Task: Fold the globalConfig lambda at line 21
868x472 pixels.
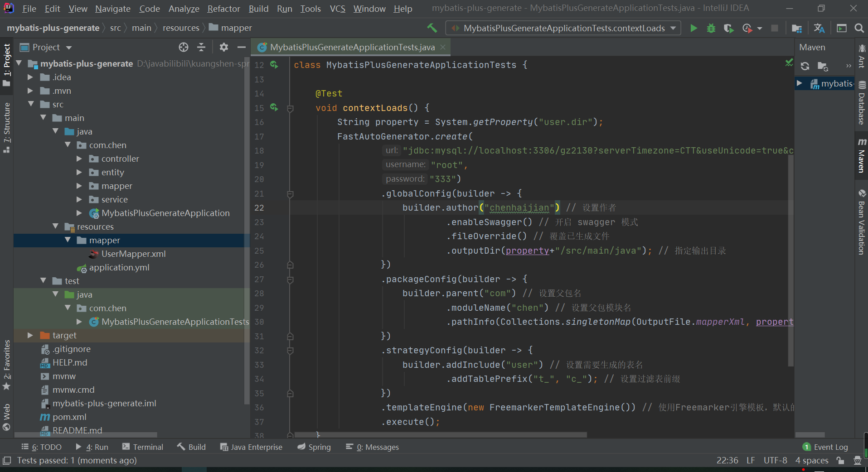Action: point(290,194)
